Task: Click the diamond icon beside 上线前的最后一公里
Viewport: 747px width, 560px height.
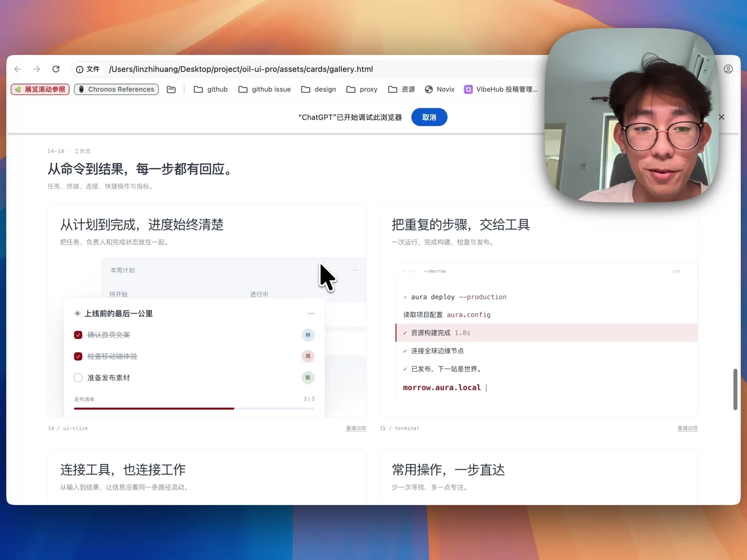Action: (x=78, y=314)
